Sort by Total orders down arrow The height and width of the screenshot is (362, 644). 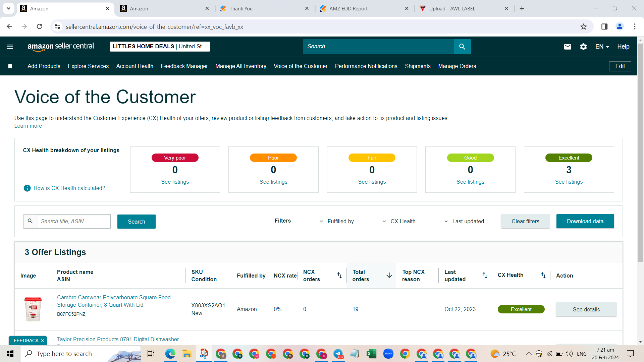tap(389, 275)
